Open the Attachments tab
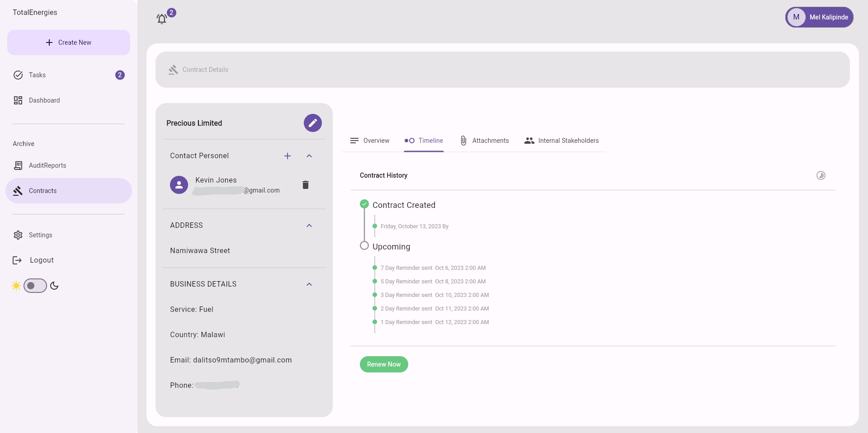Viewport: 868px width, 433px height. point(484,141)
